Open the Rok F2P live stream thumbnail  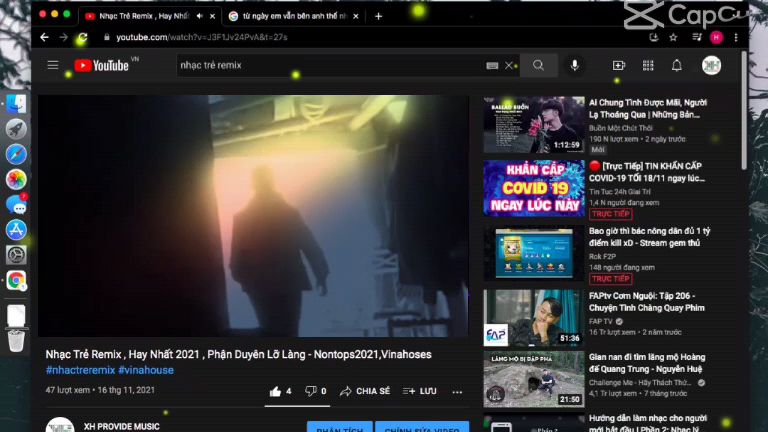534,253
